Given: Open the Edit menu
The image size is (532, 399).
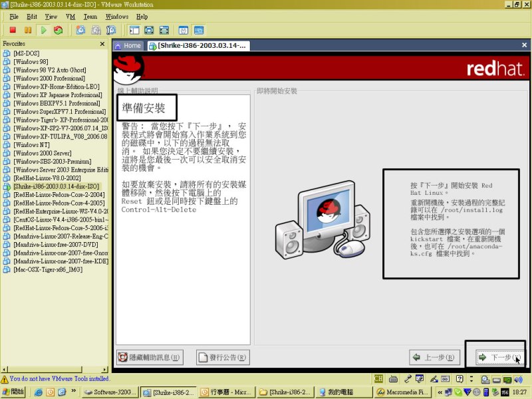Looking at the screenshot, I should [x=31, y=16].
